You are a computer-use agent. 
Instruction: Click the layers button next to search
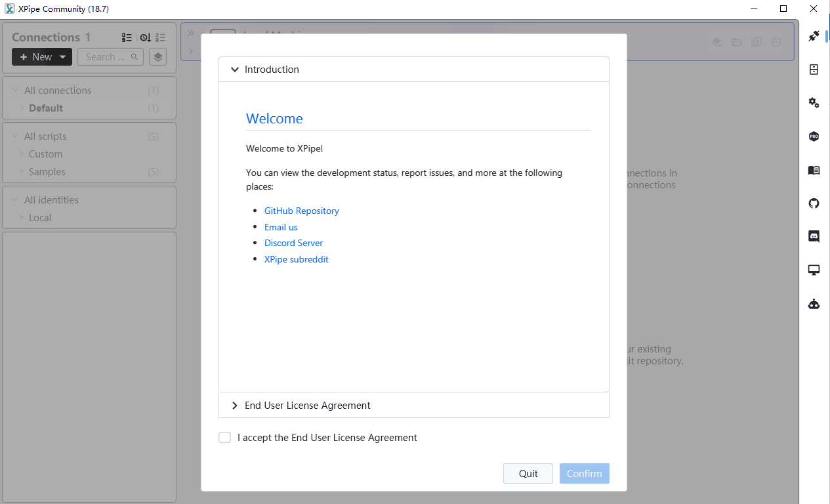[157, 57]
